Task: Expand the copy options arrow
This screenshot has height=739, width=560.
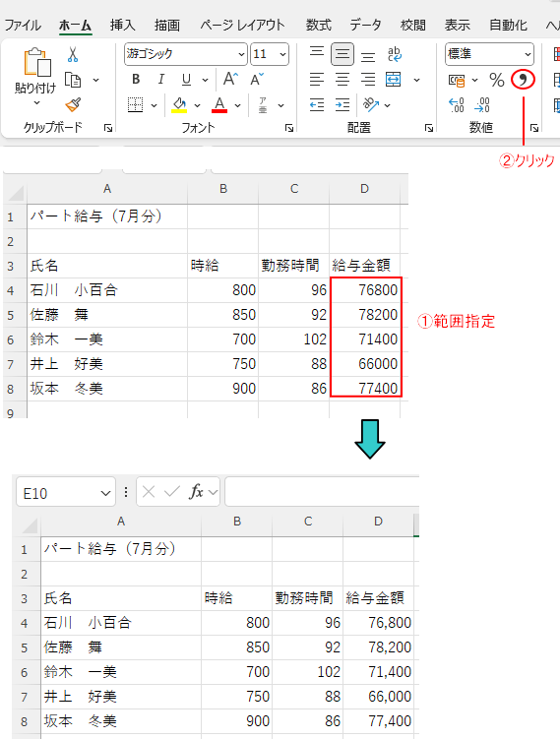Action: [96, 80]
